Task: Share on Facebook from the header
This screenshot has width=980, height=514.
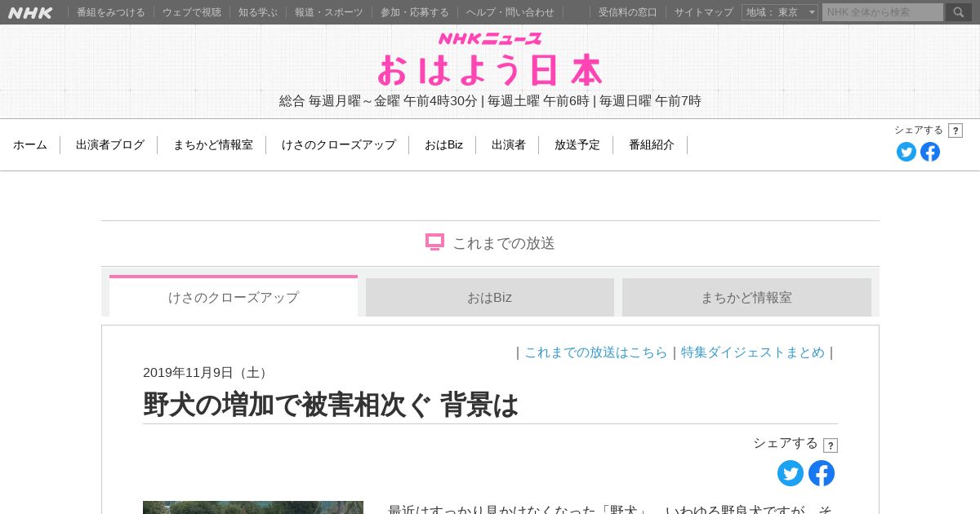Action: click(x=930, y=152)
